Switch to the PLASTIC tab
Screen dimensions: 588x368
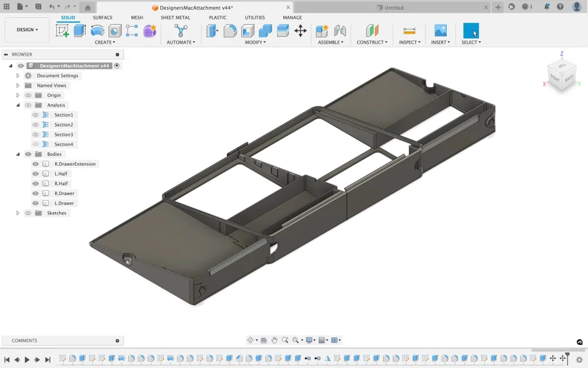tap(218, 18)
